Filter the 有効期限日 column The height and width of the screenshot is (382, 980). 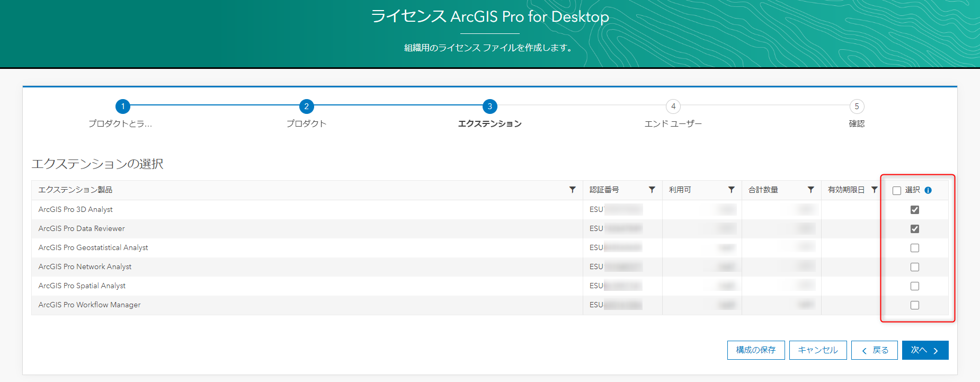click(x=874, y=190)
